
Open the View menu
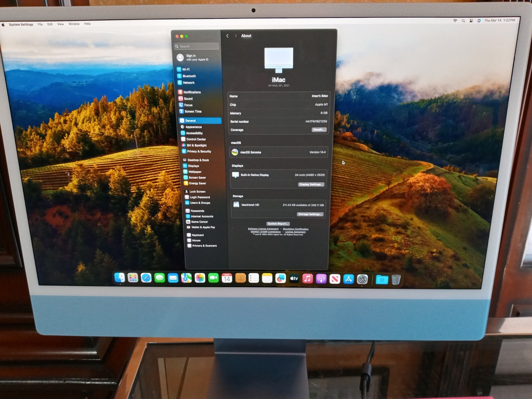(x=61, y=24)
